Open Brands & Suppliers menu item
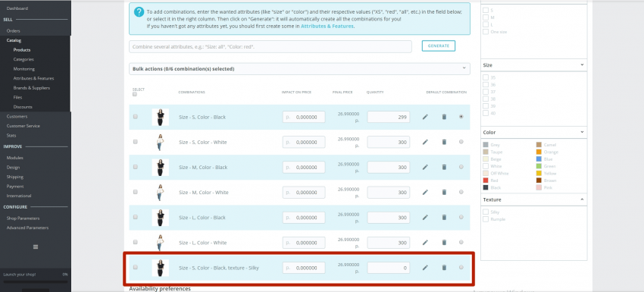This screenshot has width=644, height=292. tap(32, 88)
